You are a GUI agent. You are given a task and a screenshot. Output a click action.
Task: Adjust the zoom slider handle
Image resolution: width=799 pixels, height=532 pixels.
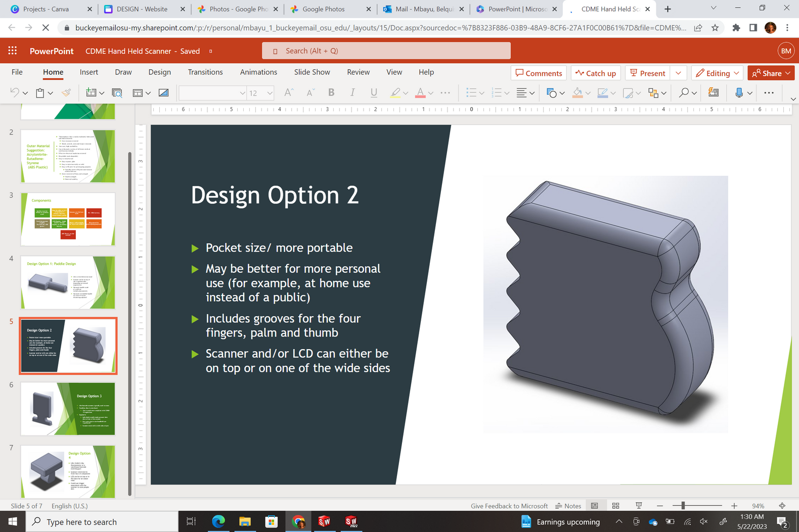click(x=683, y=506)
